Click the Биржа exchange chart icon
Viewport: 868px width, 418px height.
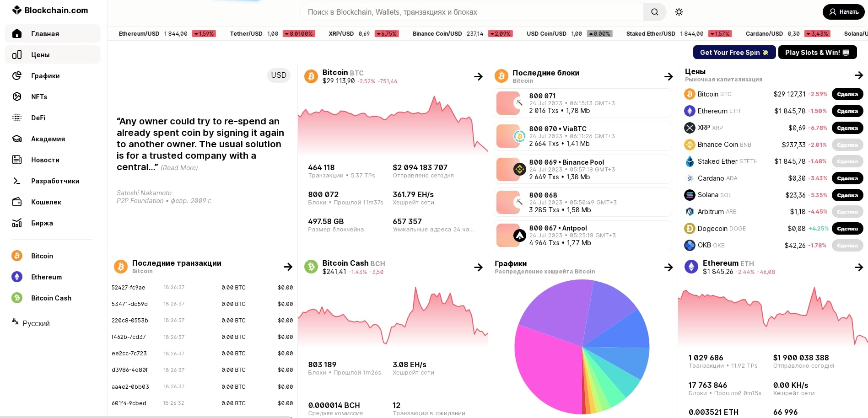pyautogui.click(x=17, y=223)
